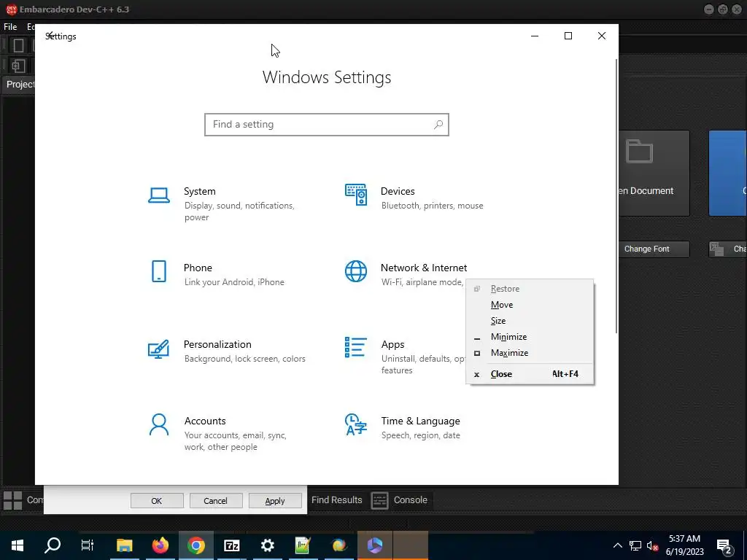Open the Personalization settings icon
The width and height of the screenshot is (747, 560).
(158, 349)
